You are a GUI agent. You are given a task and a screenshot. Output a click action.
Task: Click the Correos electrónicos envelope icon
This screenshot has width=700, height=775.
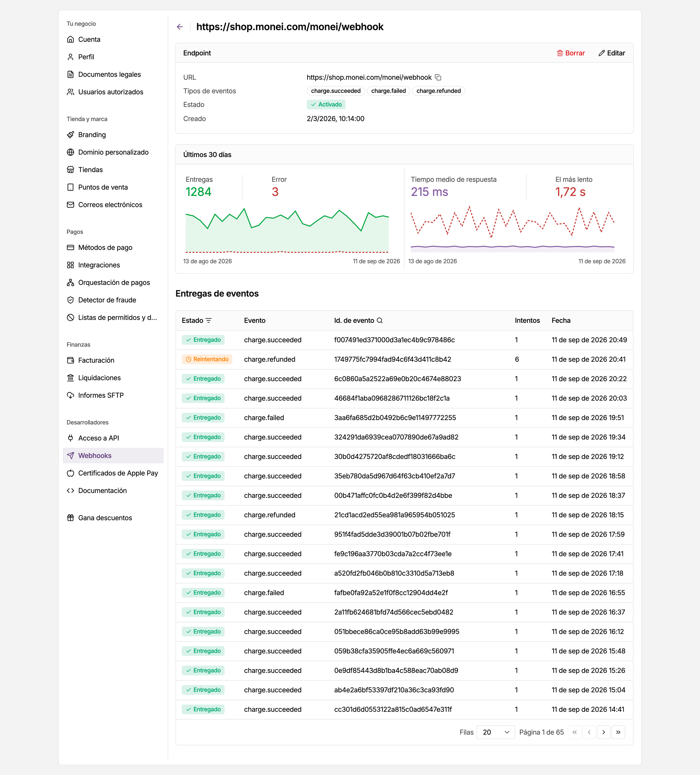coord(70,205)
